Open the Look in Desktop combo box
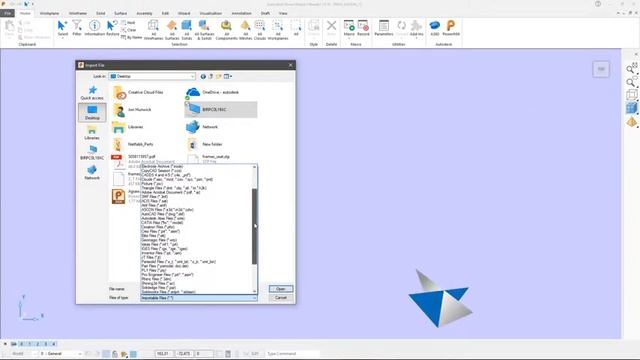 152,76
